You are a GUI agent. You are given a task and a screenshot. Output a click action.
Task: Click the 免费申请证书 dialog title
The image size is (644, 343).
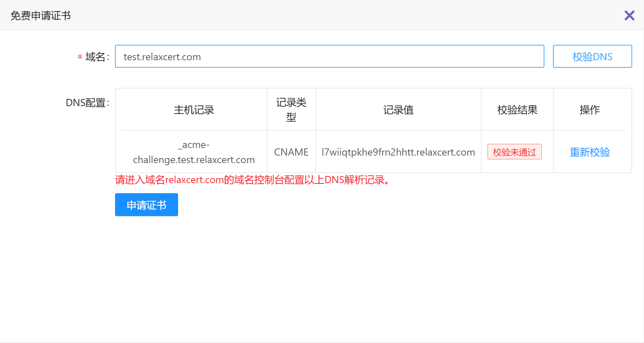click(x=40, y=15)
